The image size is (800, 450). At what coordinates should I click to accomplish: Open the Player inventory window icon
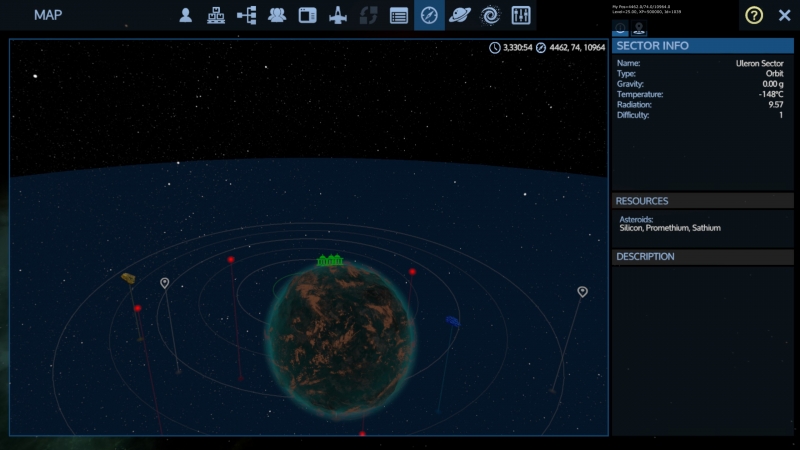click(186, 15)
